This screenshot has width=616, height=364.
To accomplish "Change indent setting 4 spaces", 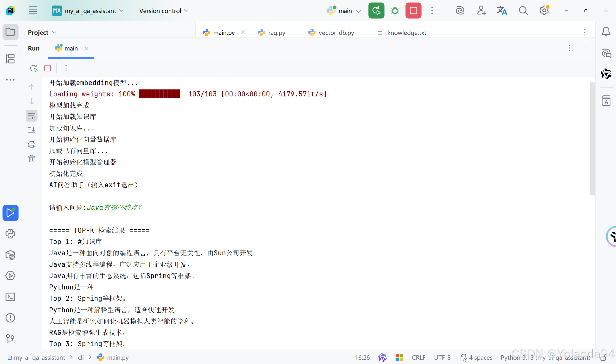I will (476, 358).
